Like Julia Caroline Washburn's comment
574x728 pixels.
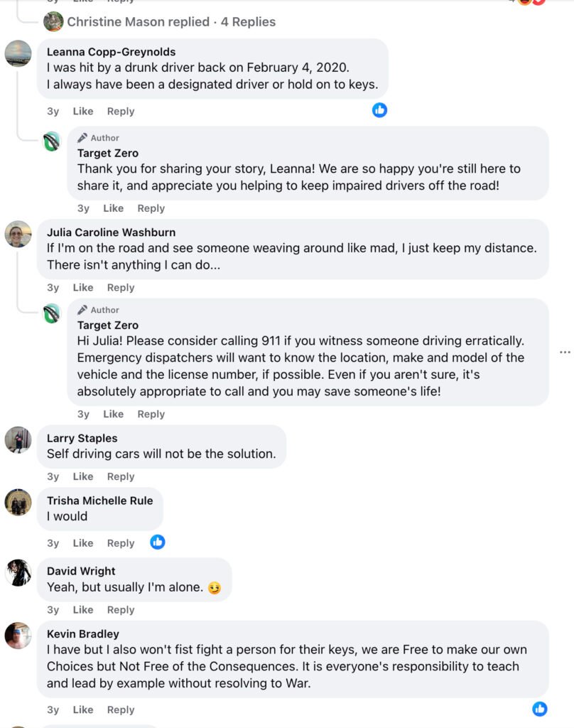[83, 287]
